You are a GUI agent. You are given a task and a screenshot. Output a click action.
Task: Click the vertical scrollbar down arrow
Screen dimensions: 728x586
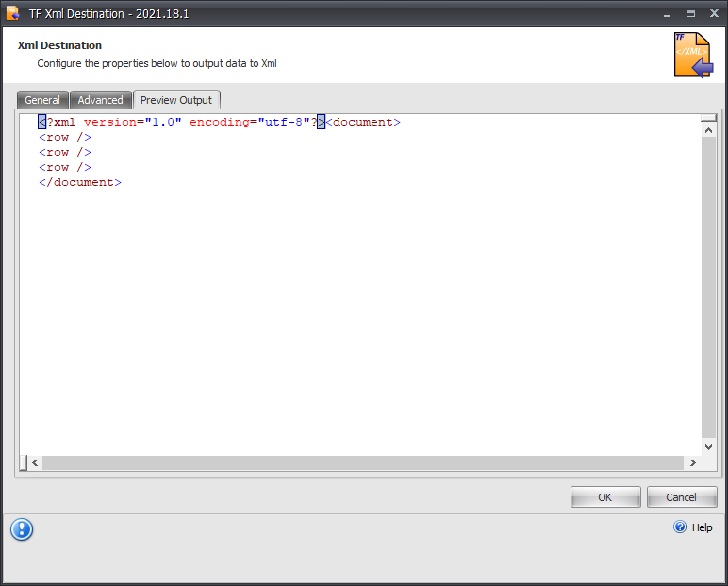click(x=708, y=447)
